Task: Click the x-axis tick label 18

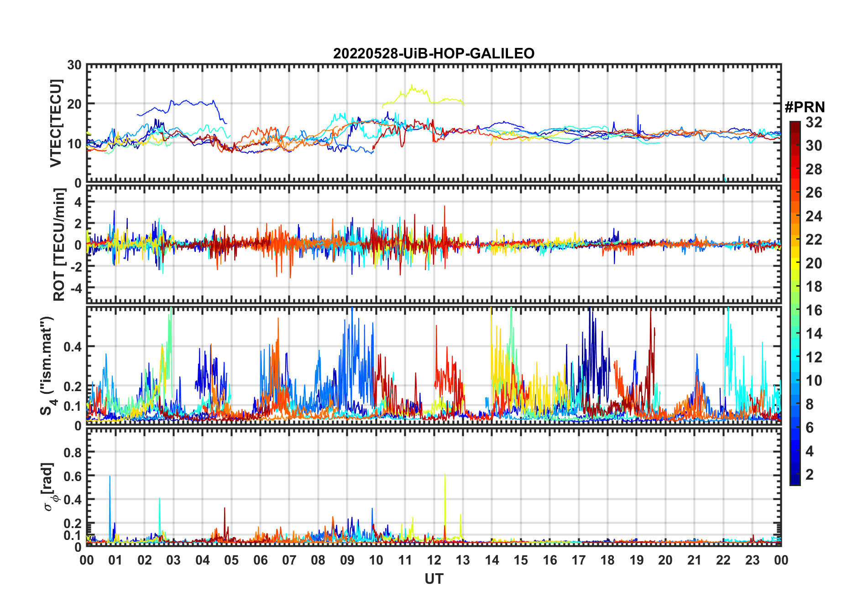Action: point(607,560)
